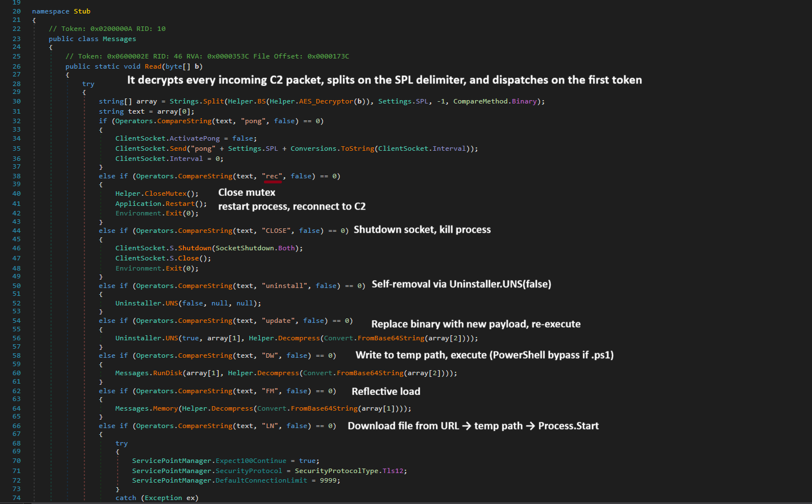Click the "// Token: 0x0200000A RID: 10" comment
Viewport: 812px width, 504px height.
pos(107,29)
